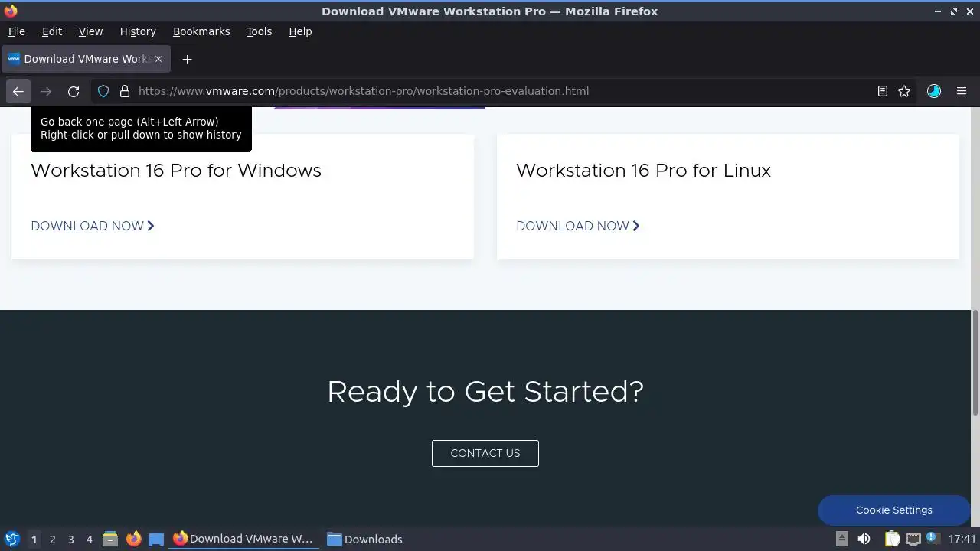Open a new tab
This screenshot has width=980, height=551.
187,59
